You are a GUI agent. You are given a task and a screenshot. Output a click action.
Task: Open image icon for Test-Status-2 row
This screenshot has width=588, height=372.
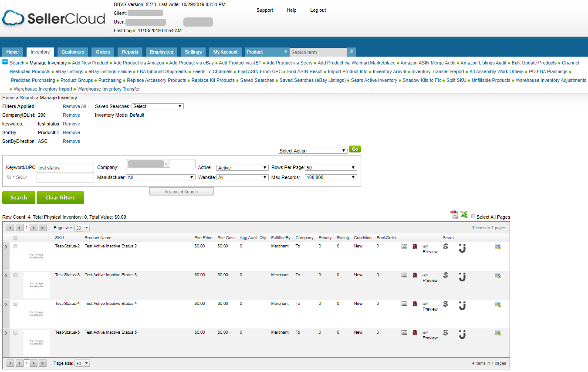click(404, 247)
